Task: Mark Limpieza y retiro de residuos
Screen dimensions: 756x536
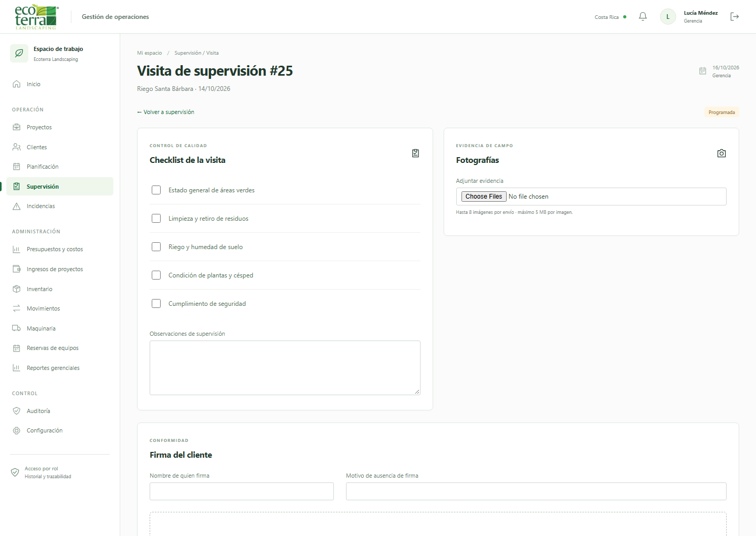Action: (156, 219)
